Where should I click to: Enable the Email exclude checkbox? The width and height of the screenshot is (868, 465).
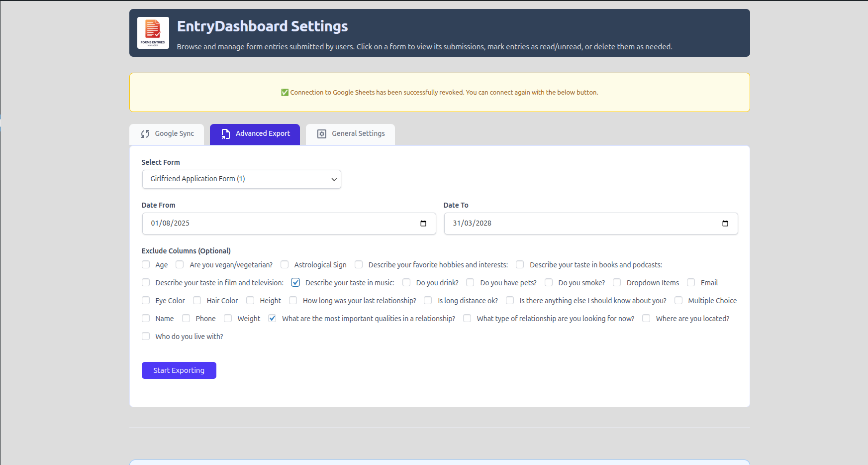pyautogui.click(x=690, y=282)
